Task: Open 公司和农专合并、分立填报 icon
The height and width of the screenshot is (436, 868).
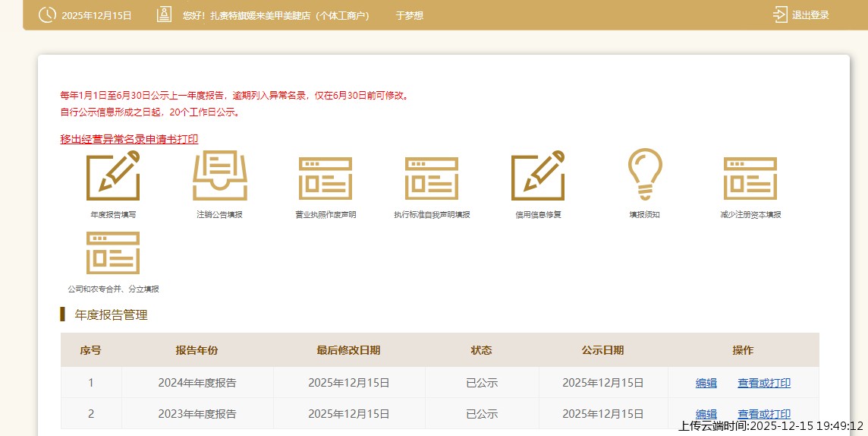Action: point(113,252)
